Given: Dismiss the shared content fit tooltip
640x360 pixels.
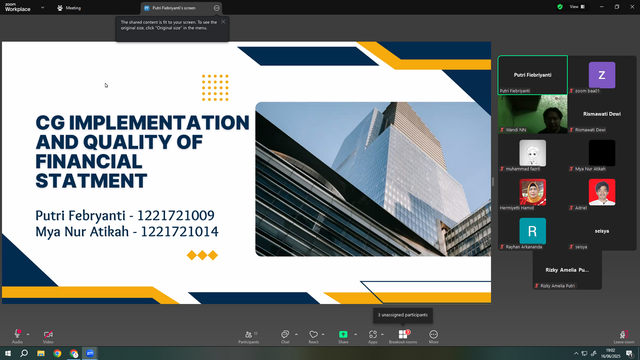Looking at the screenshot, I should coord(223,22).
